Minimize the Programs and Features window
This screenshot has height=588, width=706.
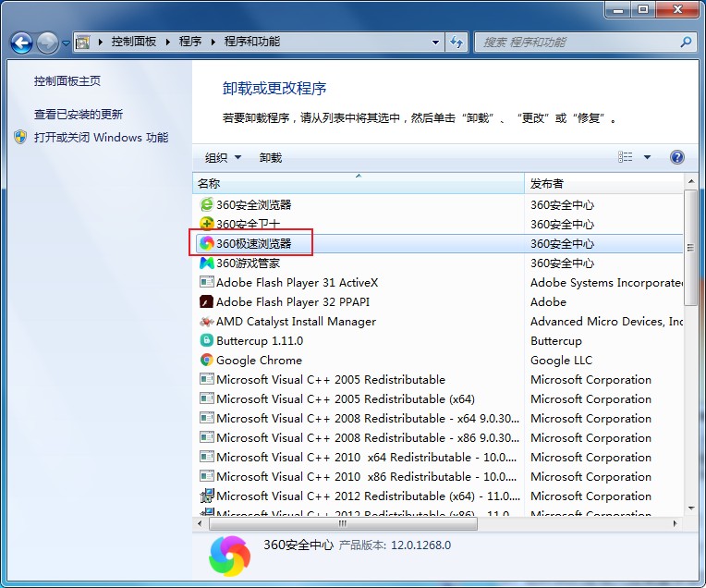click(618, 9)
